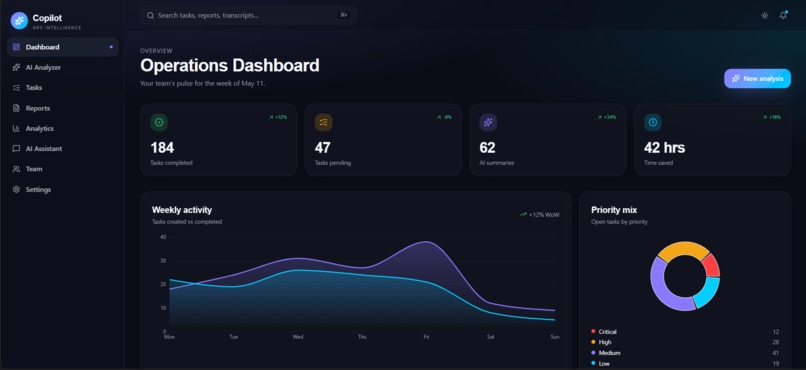Click the blue clock icon on Time saved card

point(653,122)
